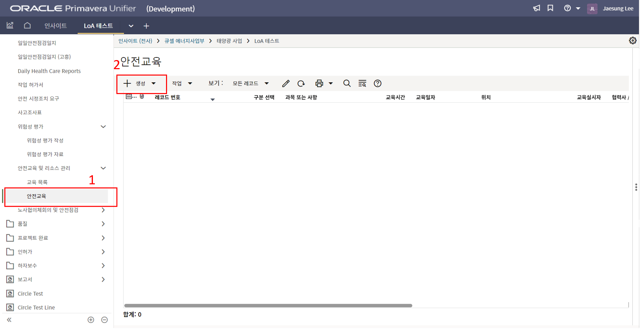This screenshot has height=329, width=644.
Task: Refresh the 안전교육 record list
Action: click(301, 84)
